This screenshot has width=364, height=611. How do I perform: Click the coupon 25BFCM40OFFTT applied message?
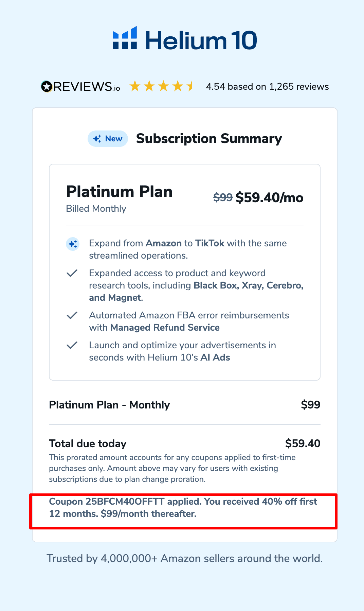point(183,507)
